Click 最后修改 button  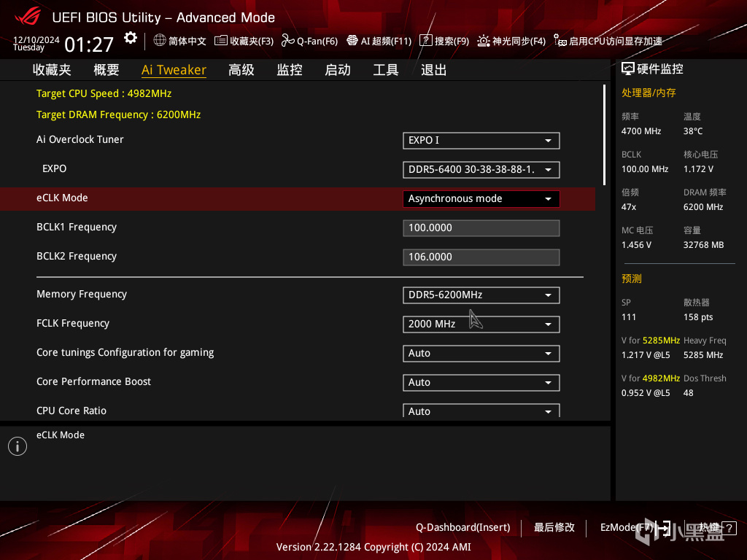tap(554, 527)
